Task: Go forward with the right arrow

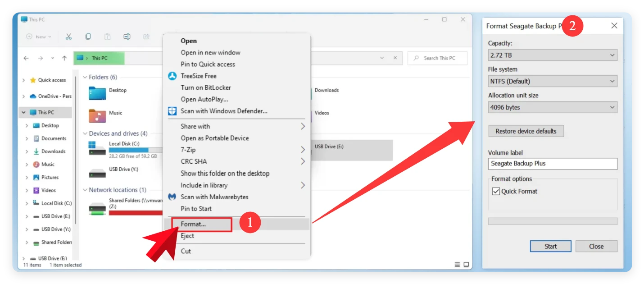Action: [41, 58]
